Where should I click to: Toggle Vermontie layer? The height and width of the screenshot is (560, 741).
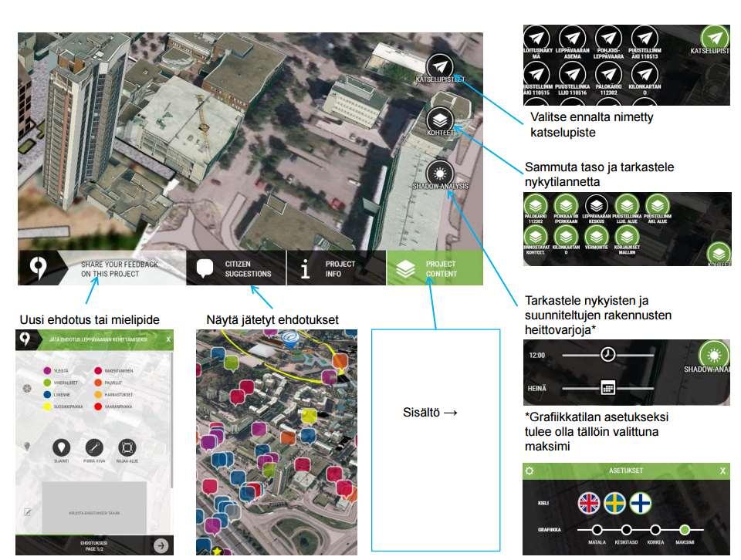pyautogui.click(x=597, y=235)
